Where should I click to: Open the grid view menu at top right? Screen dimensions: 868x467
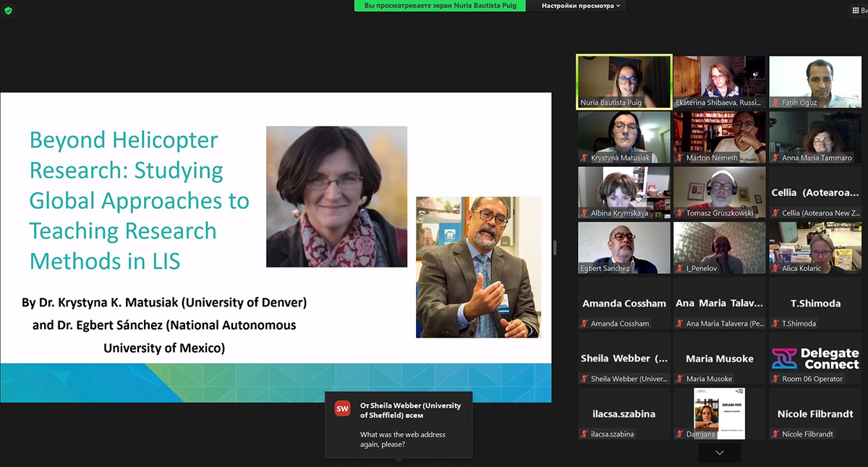(x=857, y=11)
